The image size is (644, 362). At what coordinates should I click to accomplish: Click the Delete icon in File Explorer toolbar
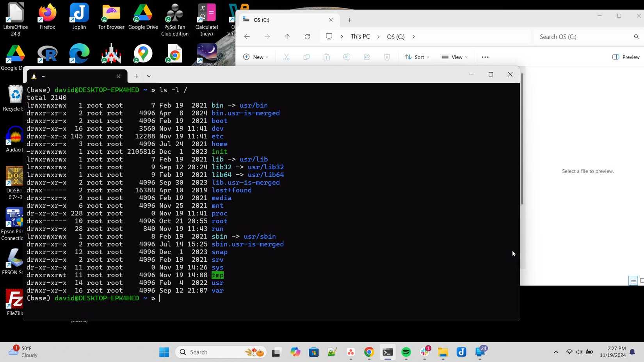coord(387,57)
